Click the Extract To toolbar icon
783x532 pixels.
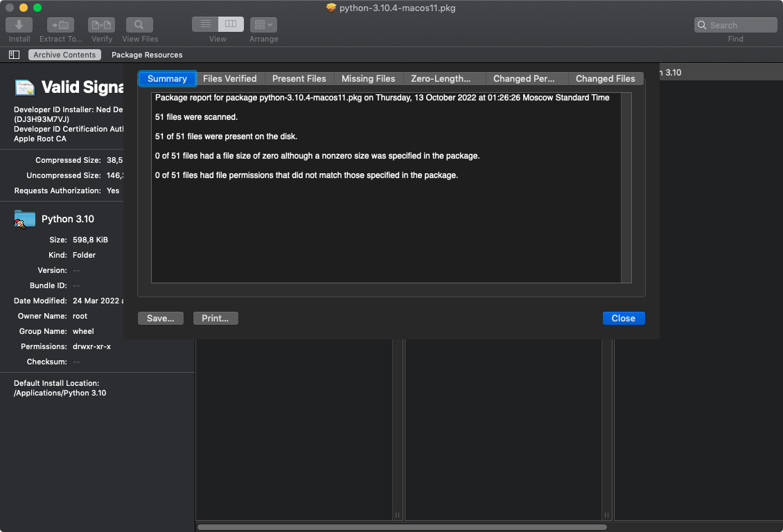[x=61, y=25]
